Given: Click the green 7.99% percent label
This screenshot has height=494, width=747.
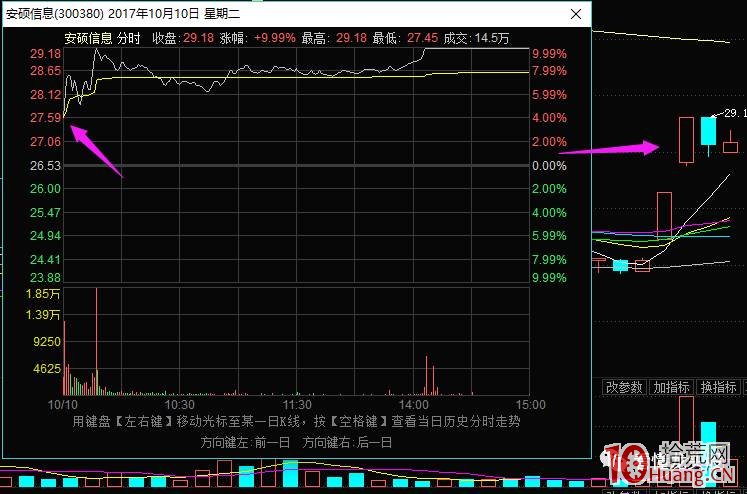Looking at the screenshot, I should (x=549, y=260).
